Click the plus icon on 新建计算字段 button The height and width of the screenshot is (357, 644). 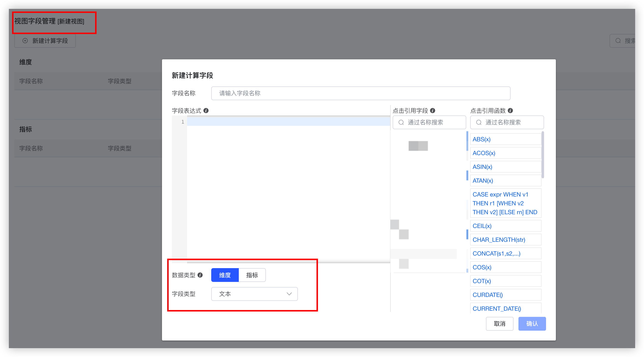point(25,41)
